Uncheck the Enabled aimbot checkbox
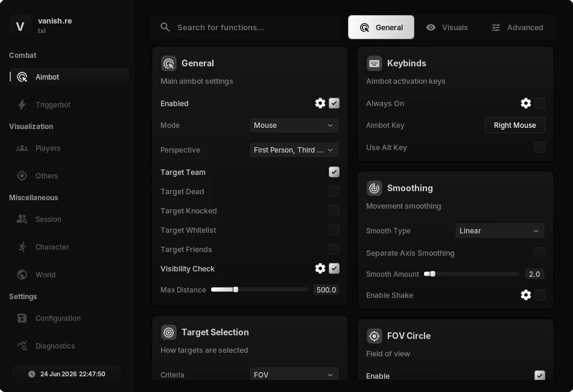This screenshot has height=392, width=573. 334,103
